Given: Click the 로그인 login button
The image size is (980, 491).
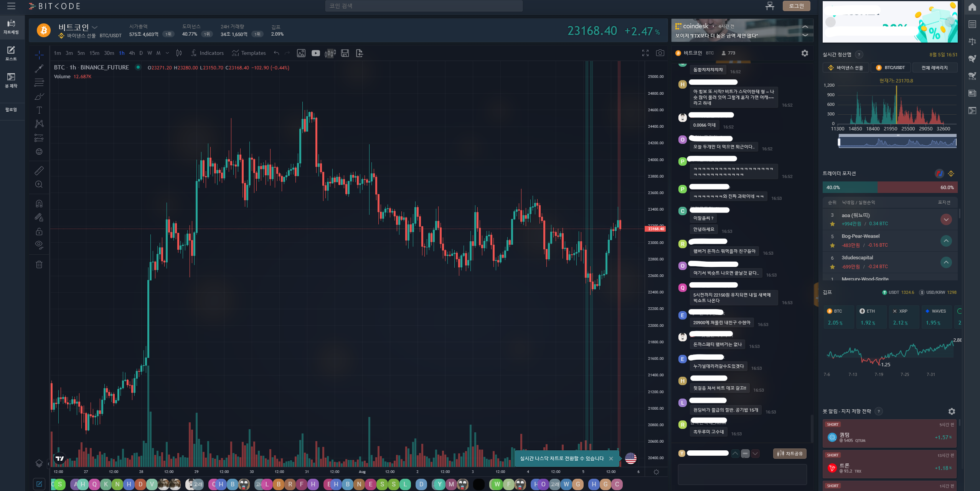Looking at the screenshot, I should (796, 6).
